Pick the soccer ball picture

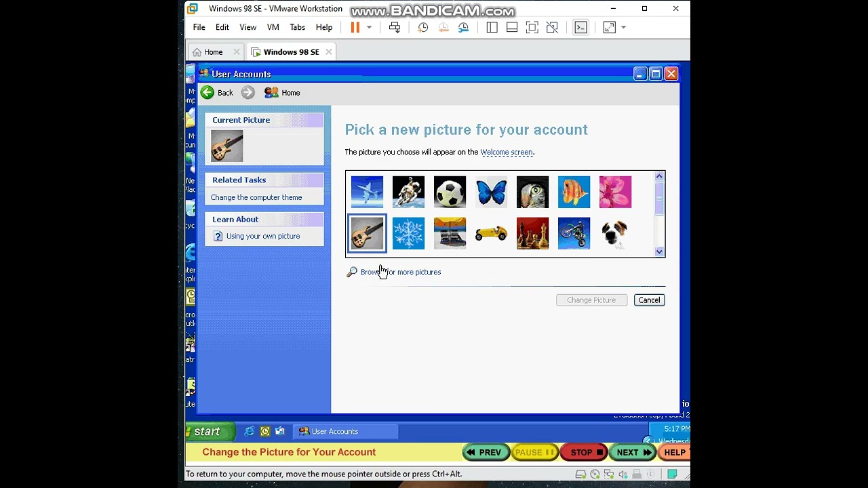coord(450,192)
